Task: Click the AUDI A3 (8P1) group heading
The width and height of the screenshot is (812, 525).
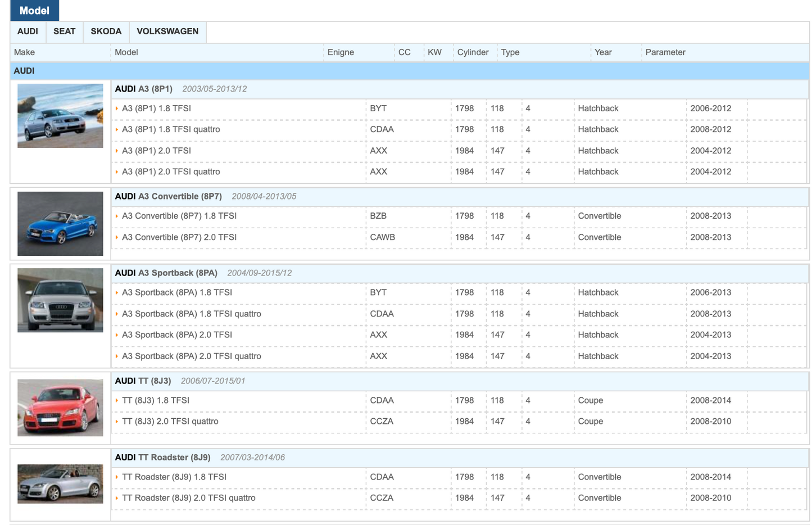Action: click(x=144, y=89)
